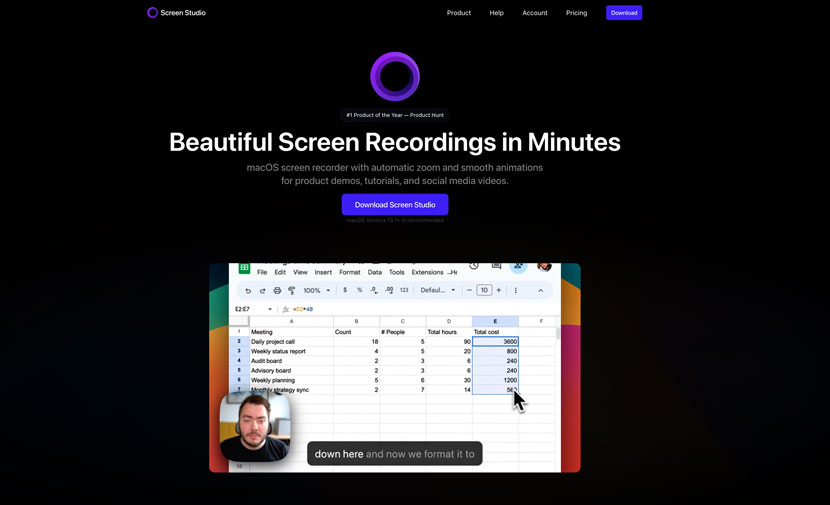Collapse the Sheets toolbar with chevron
The height and width of the screenshot is (505, 830).
tap(540, 290)
